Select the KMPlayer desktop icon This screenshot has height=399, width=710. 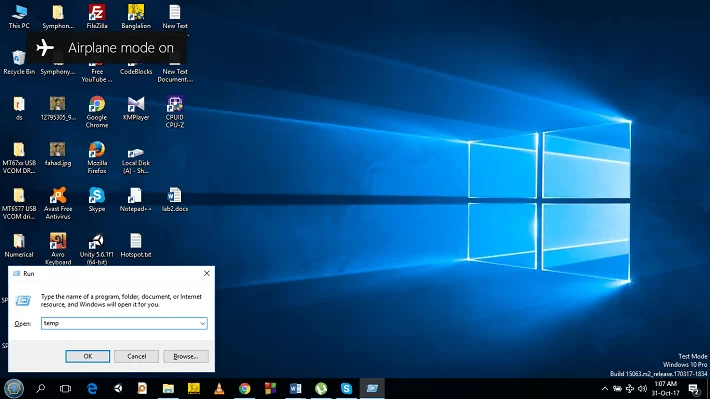tap(136, 108)
